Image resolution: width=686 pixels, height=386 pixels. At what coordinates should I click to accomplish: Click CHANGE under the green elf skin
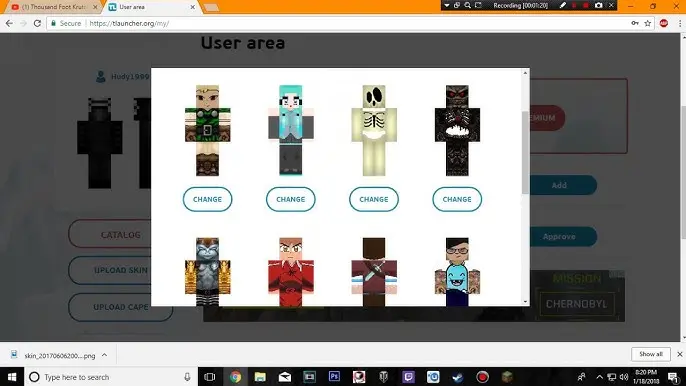(207, 199)
